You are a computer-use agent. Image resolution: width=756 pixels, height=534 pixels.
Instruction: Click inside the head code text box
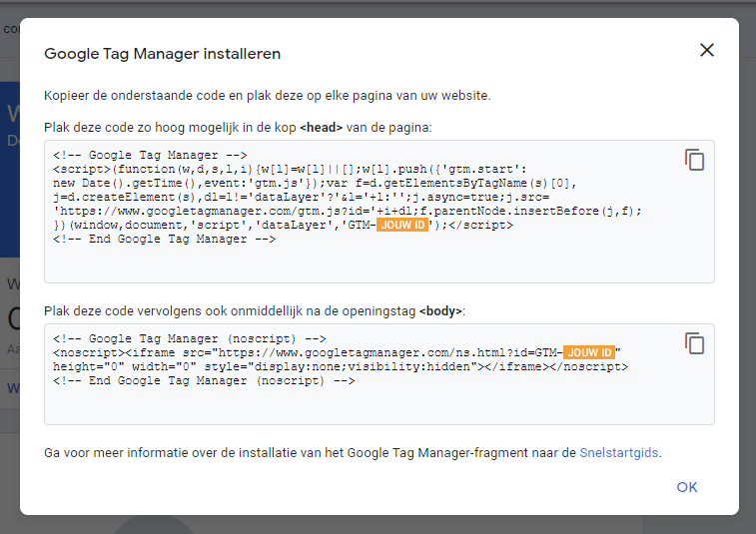click(x=378, y=212)
